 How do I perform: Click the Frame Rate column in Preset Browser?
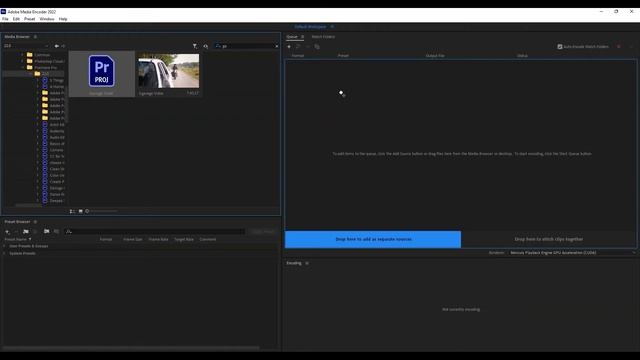158,239
